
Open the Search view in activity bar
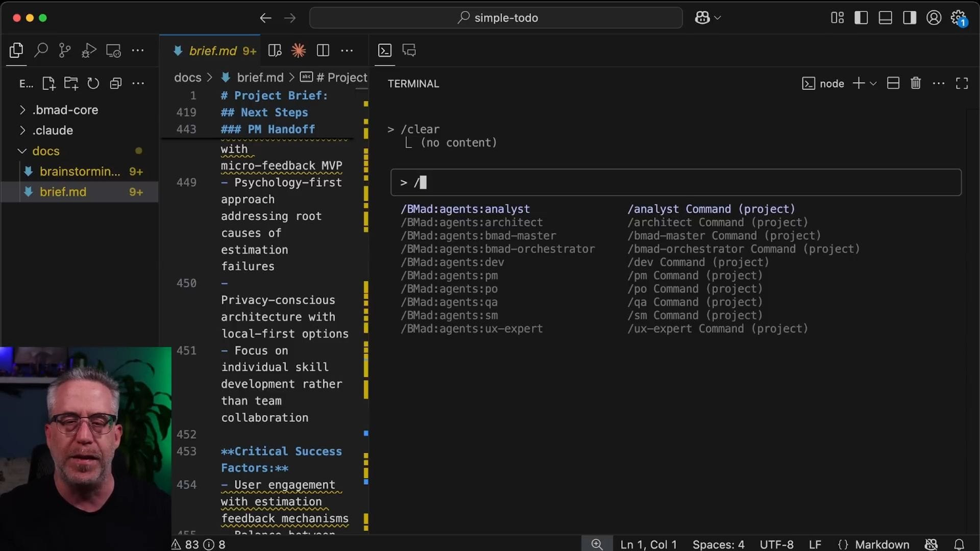click(x=41, y=50)
